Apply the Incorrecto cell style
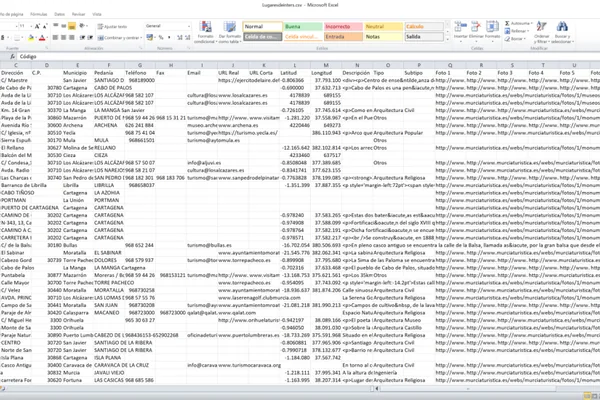 click(344, 26)
